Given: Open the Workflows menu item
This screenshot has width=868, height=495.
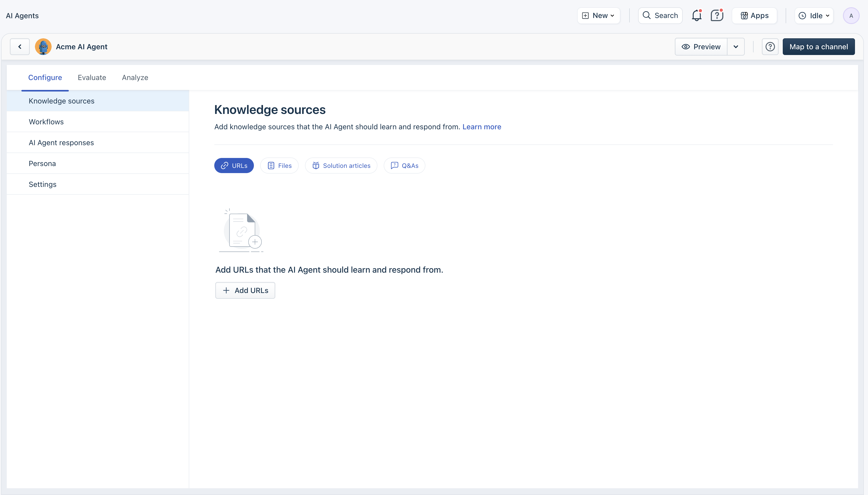Looking at the screenshot, I should tap(46, 122).
